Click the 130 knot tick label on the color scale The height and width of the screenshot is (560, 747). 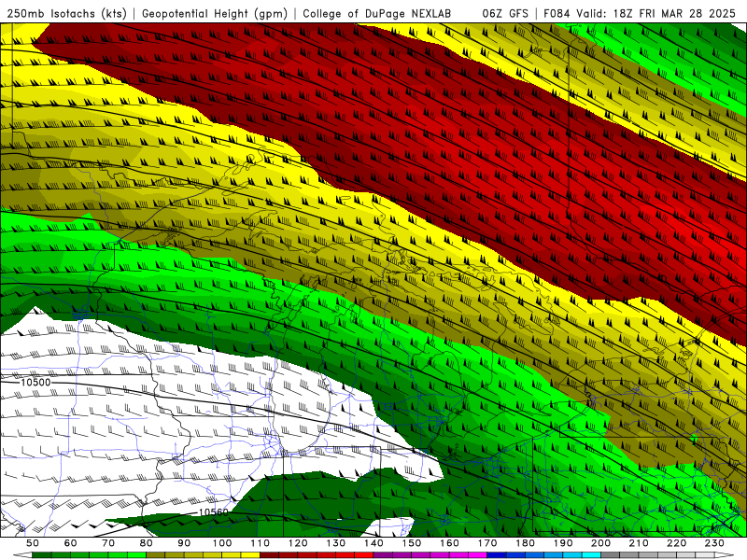coord(336,543)
